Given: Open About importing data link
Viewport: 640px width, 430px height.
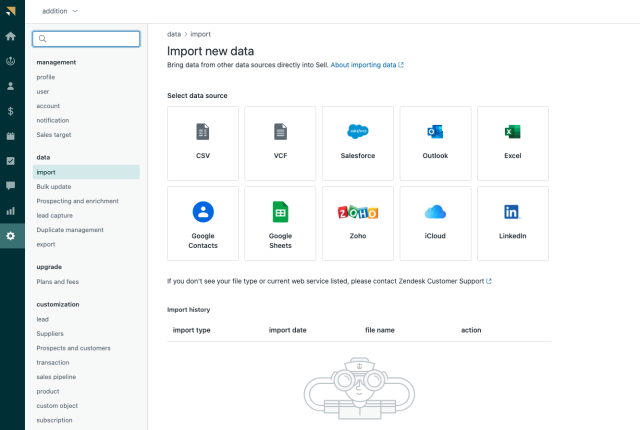Looking at the screenshot, I should (x=367, y=65).
